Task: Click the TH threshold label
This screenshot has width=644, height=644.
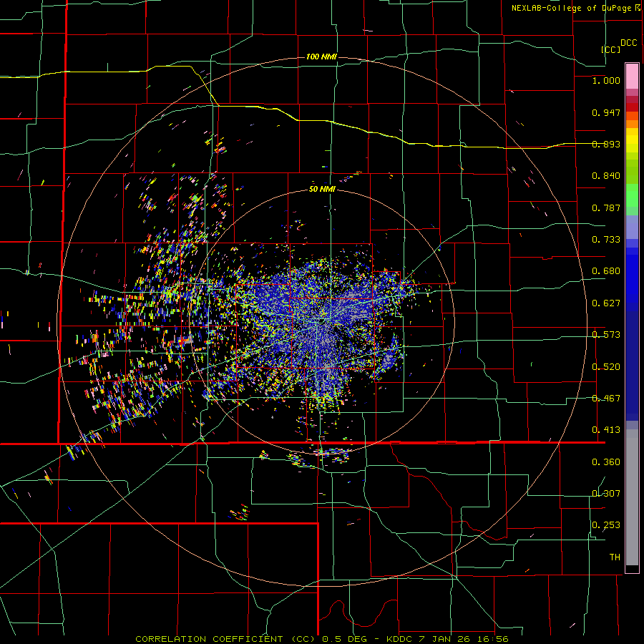Action: 615,557
